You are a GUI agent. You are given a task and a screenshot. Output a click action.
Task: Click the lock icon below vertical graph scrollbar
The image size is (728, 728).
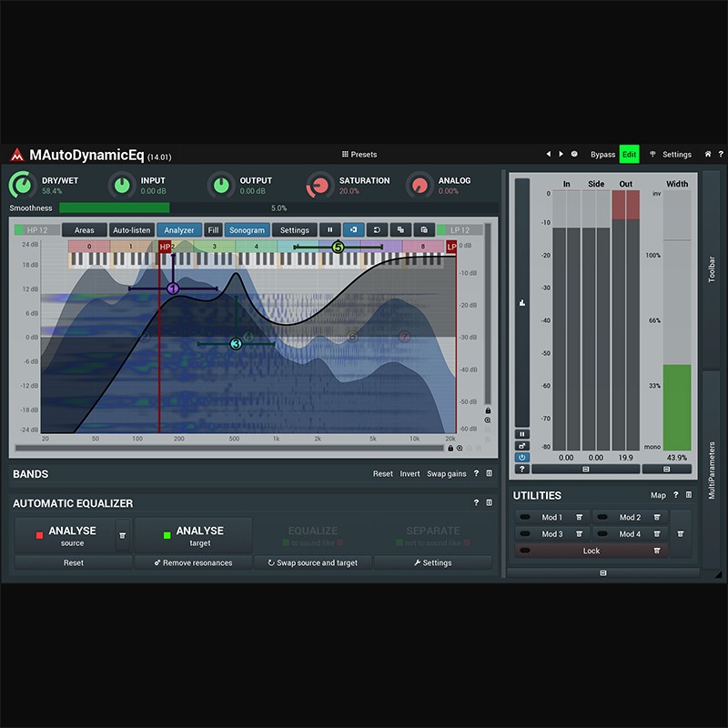[x=488, y=410]
